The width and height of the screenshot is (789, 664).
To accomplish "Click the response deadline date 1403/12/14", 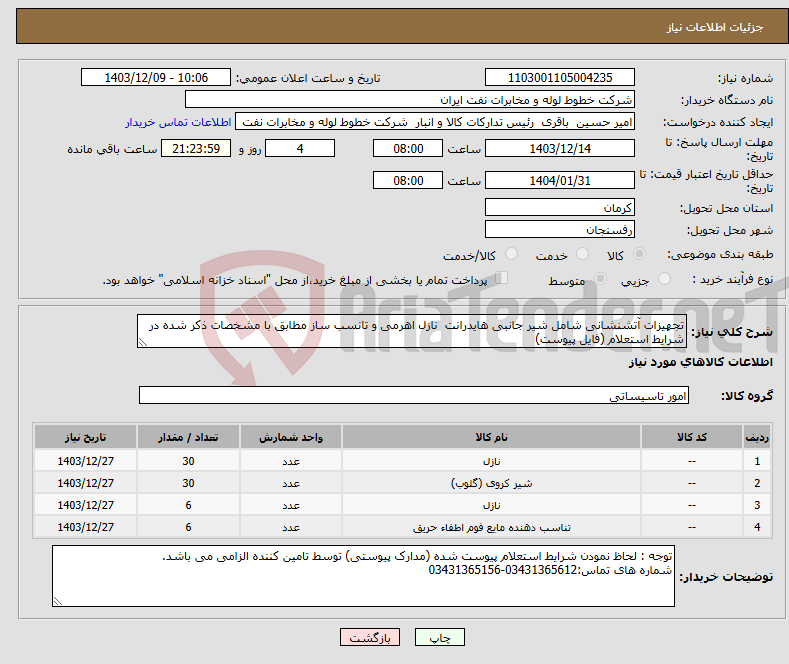I will pos(560,149).
